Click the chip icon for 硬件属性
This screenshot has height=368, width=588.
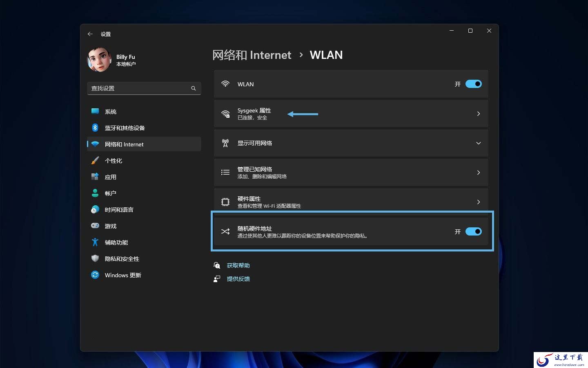225,202
